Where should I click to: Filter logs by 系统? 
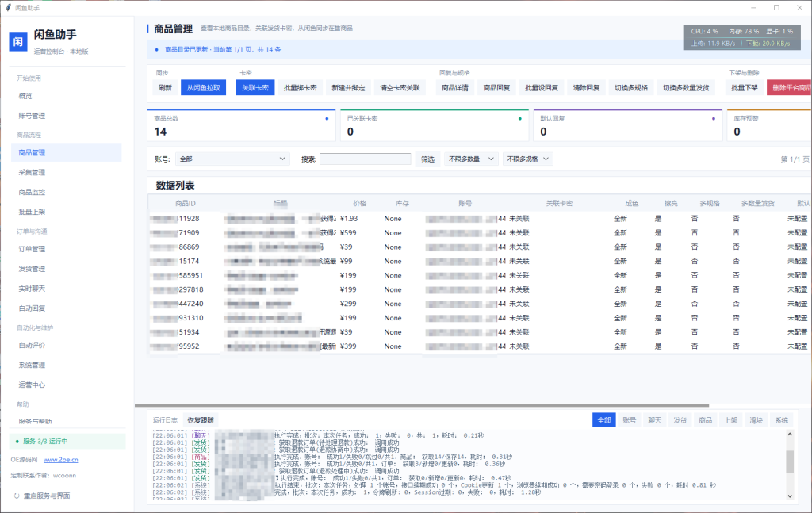pyautogui.click(x=781, y=419)
